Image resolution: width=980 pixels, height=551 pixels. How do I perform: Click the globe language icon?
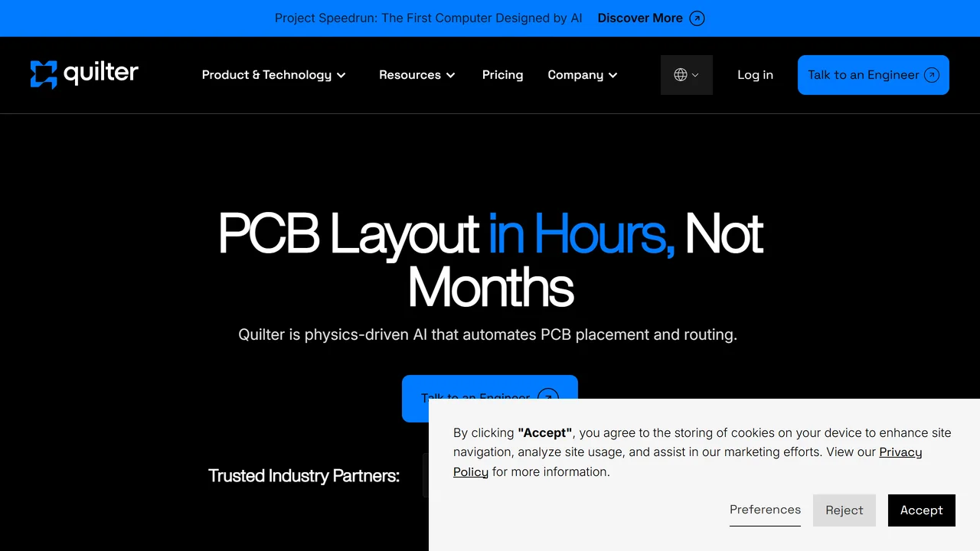tap(681, 75)
